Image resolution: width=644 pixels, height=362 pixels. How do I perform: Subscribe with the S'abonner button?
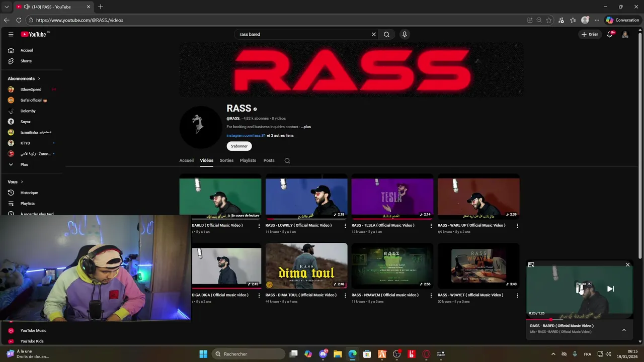pos(239,146)
